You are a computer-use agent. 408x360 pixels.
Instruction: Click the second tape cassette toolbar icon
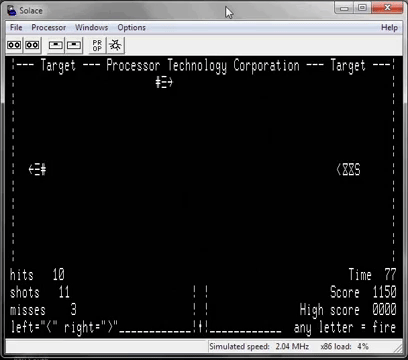[x=32, y=45]
